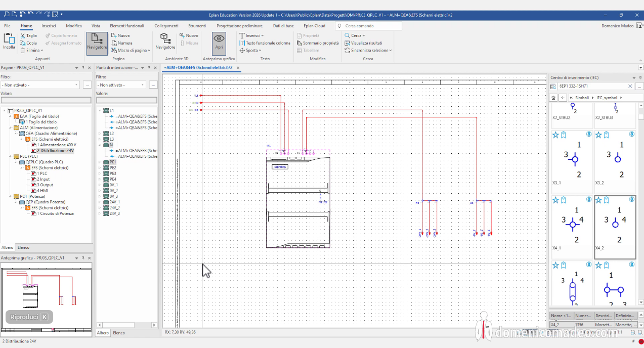The width and height of the screenshot is (644, 348).
Task: Click home icon in insert center
Action: 553,98
